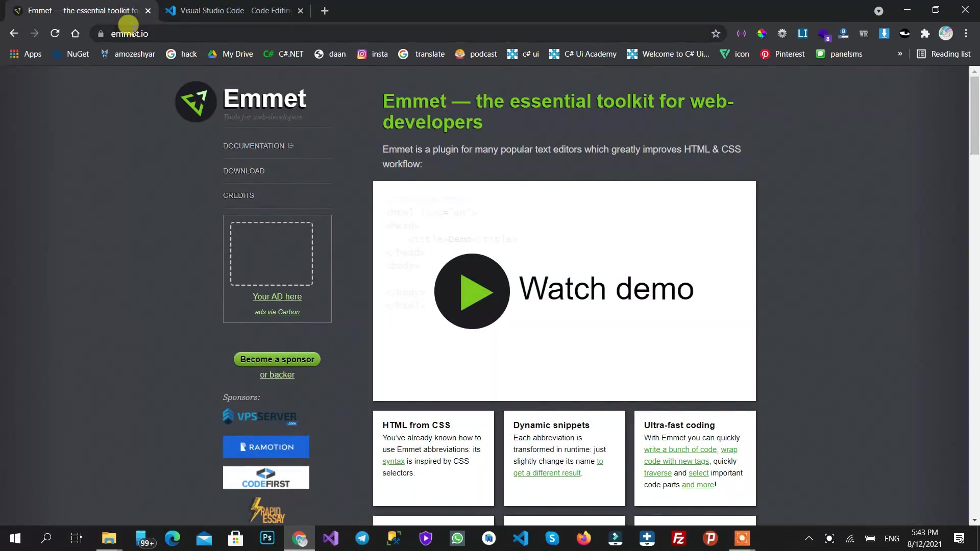Image resolution: width=980 pixels, height=551 pixels.
Task: Open Windows search from the taskbar
Action: [46, 538]
